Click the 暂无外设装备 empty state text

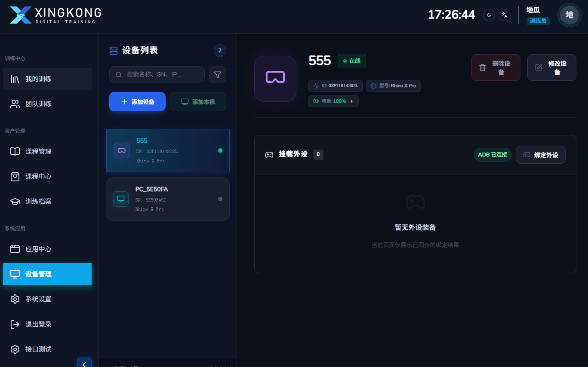click(x=415, y=227)
